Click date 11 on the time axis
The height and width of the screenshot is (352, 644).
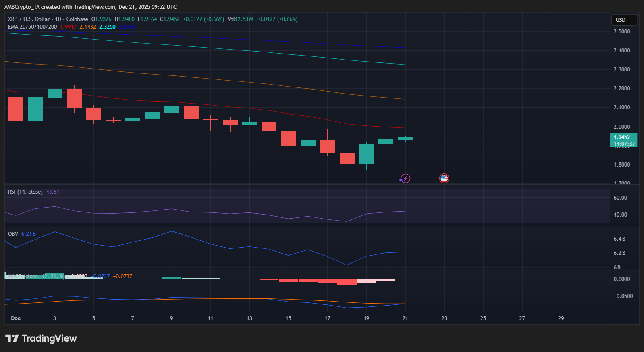(210, 318)
